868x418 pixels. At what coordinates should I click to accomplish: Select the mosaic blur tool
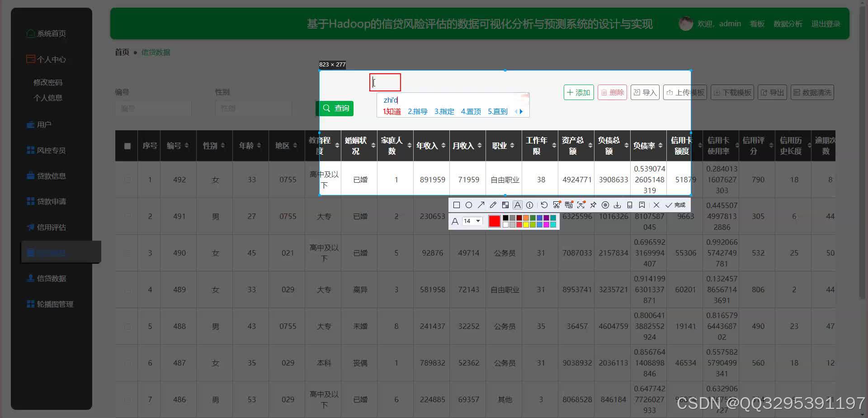pyautogui.click(x=505, y=204)
